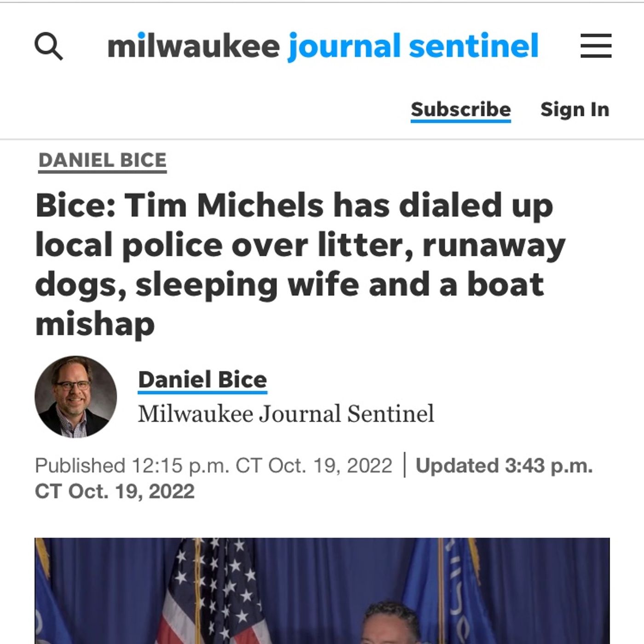Click Daniel Bice's circular headshot photo

(76, 397)
